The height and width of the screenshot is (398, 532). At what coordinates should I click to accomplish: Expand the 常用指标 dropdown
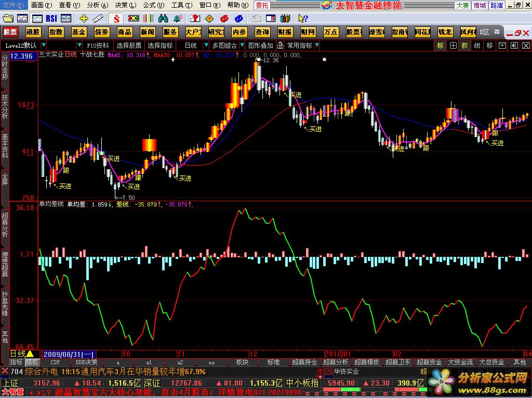317,45
